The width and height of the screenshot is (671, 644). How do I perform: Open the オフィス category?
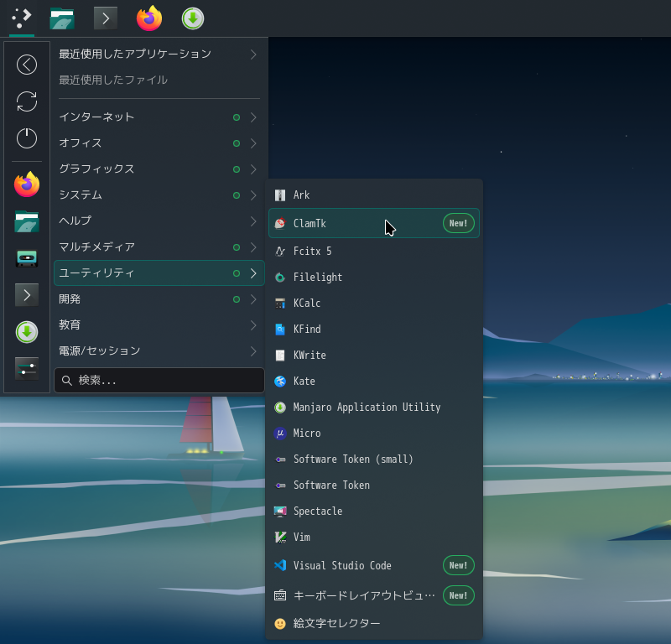point(159,143)
